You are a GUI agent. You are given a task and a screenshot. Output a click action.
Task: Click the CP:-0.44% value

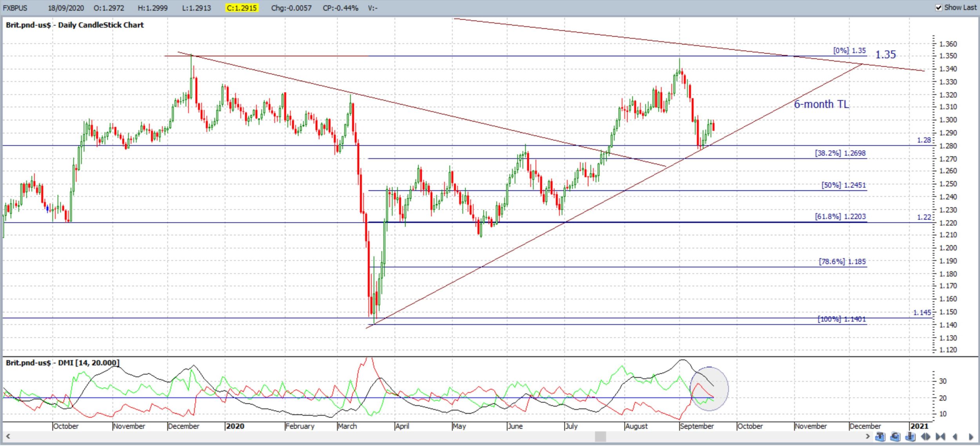click(x=340, y=8)
